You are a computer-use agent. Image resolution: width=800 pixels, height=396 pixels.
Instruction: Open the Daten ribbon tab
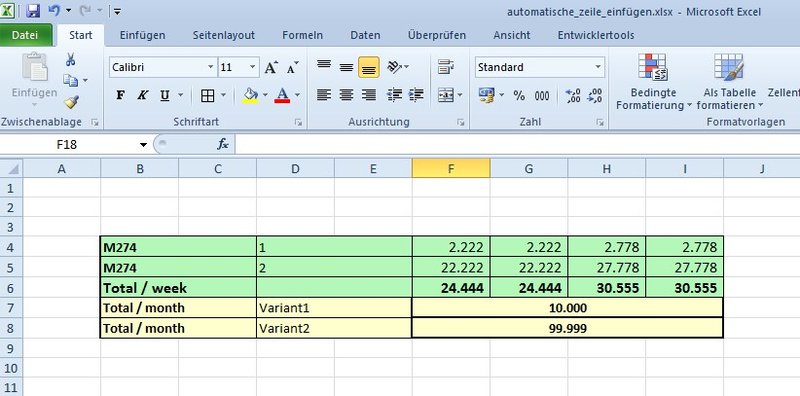tap(365, 35)
